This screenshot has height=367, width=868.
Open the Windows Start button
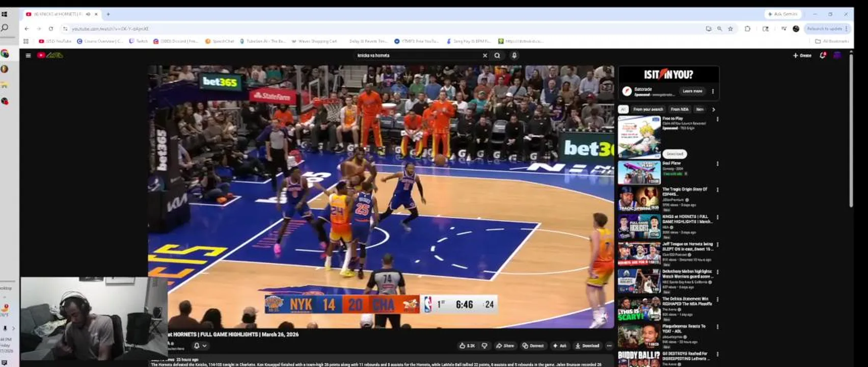coord(5,14)
